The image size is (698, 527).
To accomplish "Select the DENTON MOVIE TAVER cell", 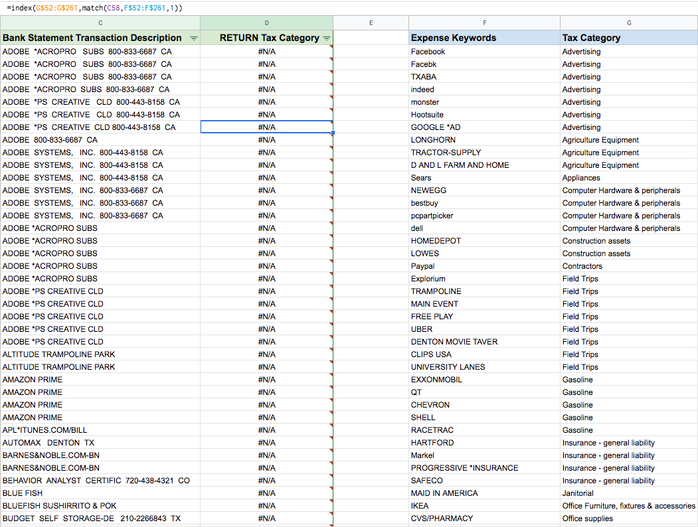I will [x=484, y=341].
